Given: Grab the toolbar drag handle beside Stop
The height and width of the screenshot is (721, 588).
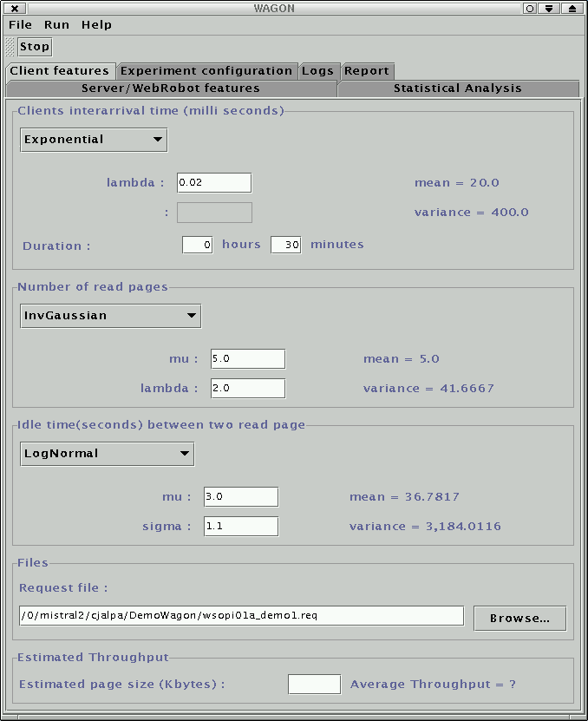Looking at the screenshot, I should [x=10, y=47].
